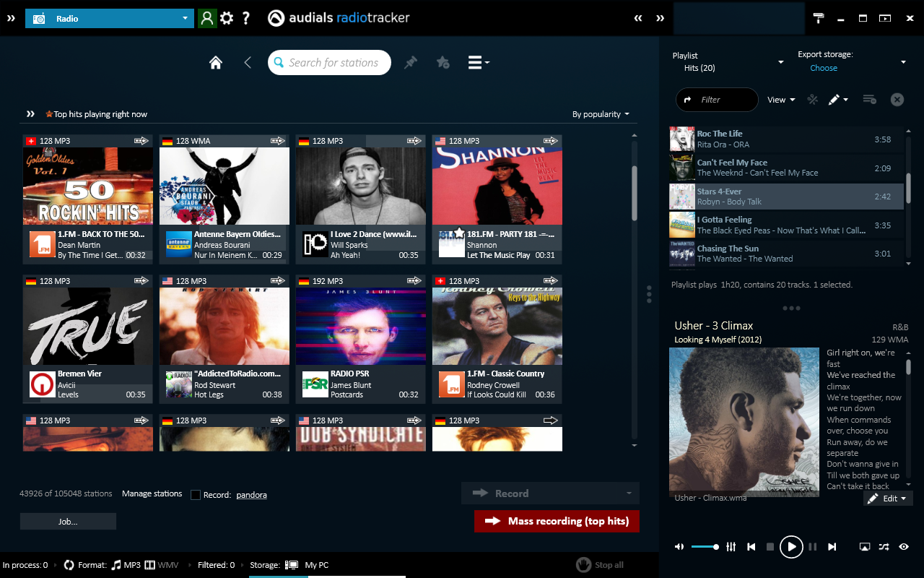Click Choose export storage link
Screen dimensions: 924x578
(x=824, y=68)
